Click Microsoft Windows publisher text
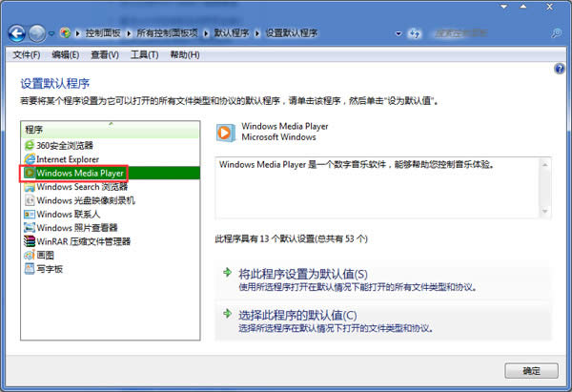572x392 pixels. click(278, 137)
